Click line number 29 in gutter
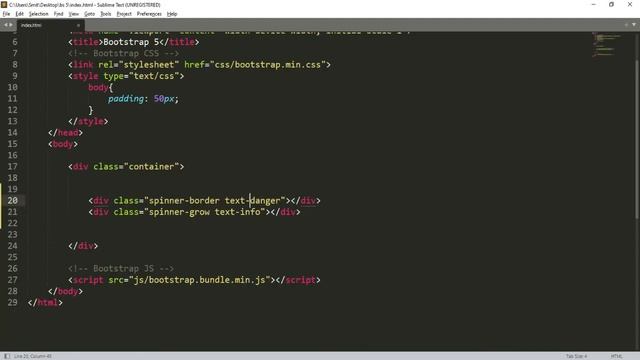 point(12,302)
